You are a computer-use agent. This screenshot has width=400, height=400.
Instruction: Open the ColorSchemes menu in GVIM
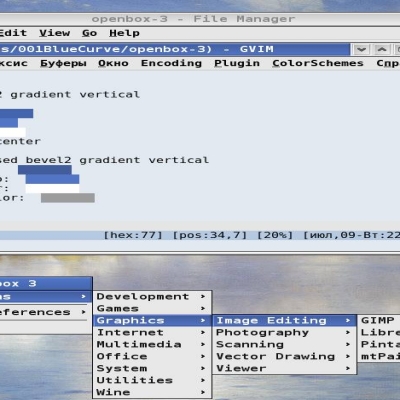coord(318,63)
